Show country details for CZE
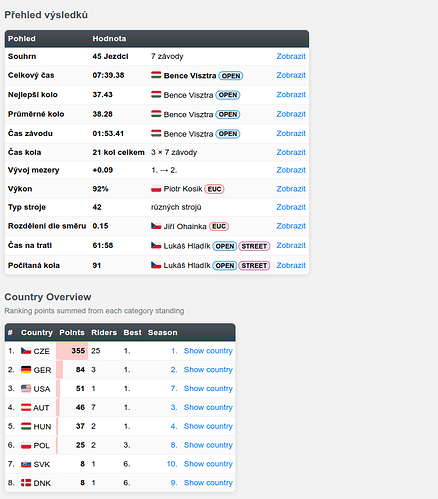438x499 pixels. 208,351
